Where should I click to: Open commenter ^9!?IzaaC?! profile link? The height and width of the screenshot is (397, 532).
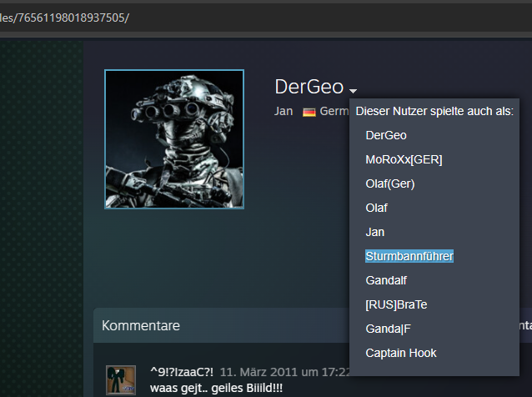(181, 372)
